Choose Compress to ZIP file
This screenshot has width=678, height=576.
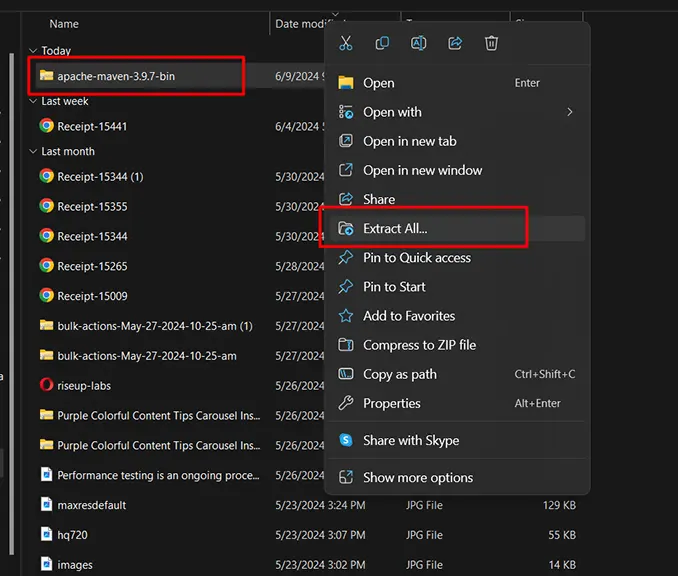pos(419,345)
